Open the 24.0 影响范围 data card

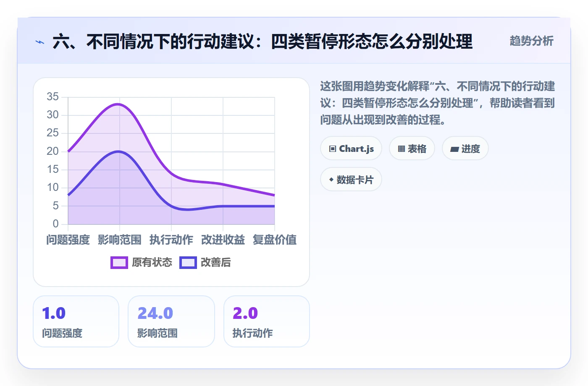point(171,321)
